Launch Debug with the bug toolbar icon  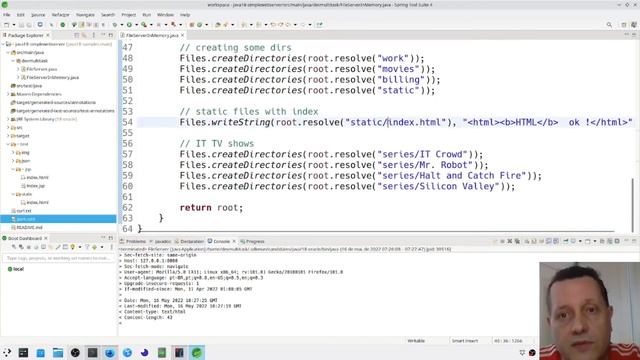pos(114,24)
